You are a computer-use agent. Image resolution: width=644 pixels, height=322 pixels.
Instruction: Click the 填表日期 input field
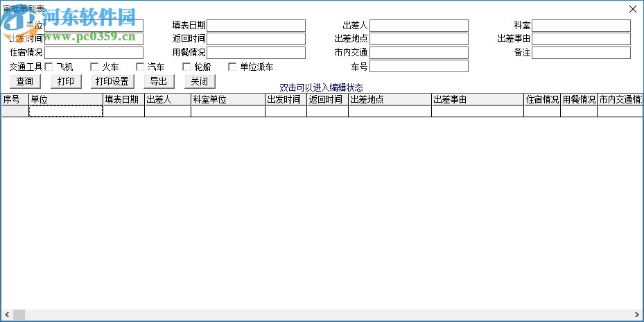[256, 26]
